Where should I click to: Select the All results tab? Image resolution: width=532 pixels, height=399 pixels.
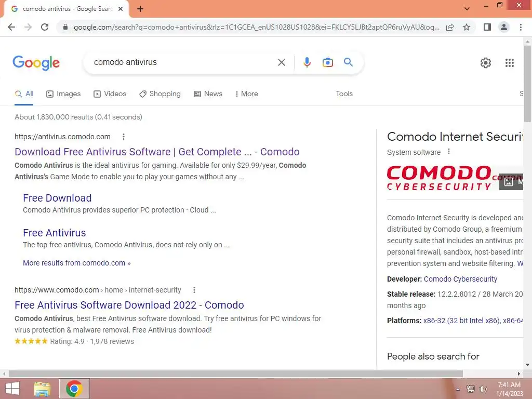point(24,94)
